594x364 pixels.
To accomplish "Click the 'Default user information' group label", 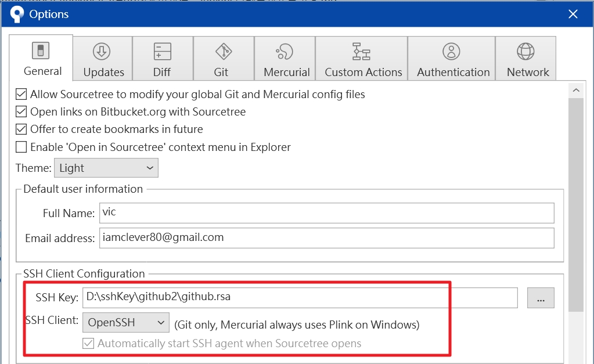I will pyautogui.click(x=83, y=189).
